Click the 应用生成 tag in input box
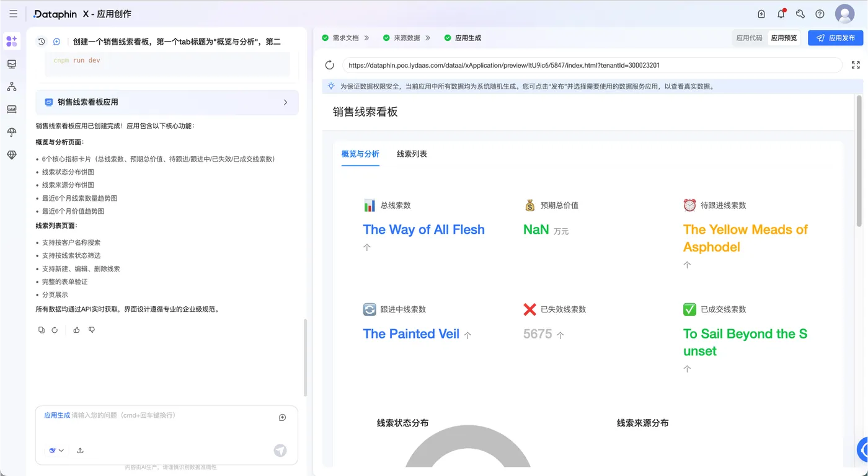Viewport: 868px width, 476px height. click(x=57, y=415)
